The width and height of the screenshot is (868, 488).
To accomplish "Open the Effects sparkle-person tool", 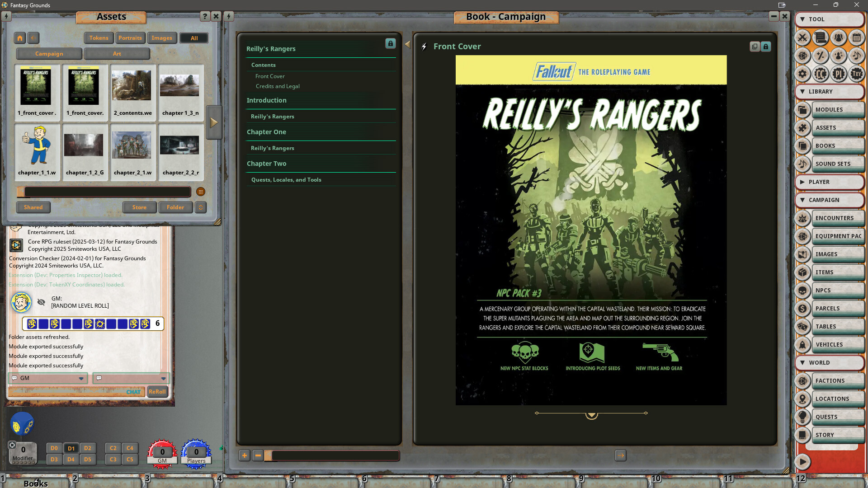I will [x=838, y=56].
